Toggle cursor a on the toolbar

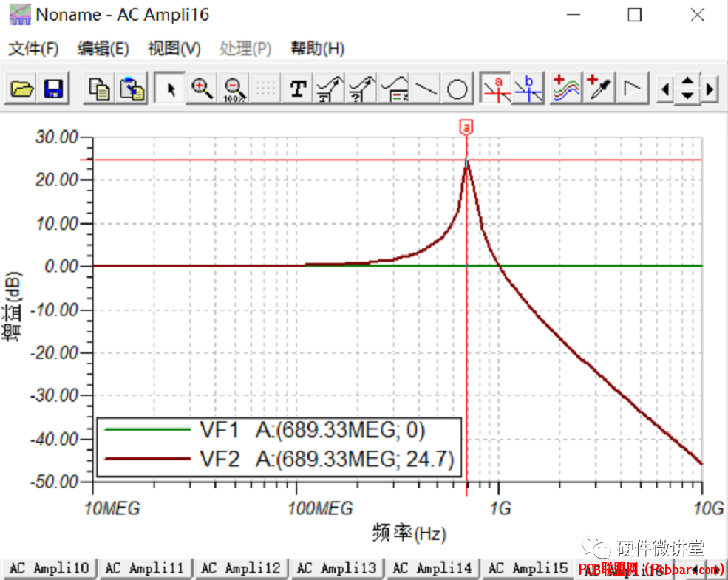click(496, 88)
